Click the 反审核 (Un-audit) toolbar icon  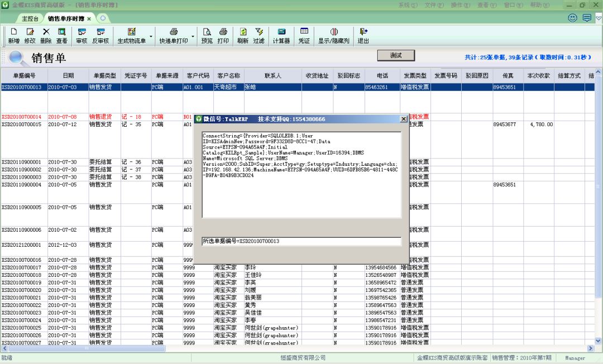100,36
